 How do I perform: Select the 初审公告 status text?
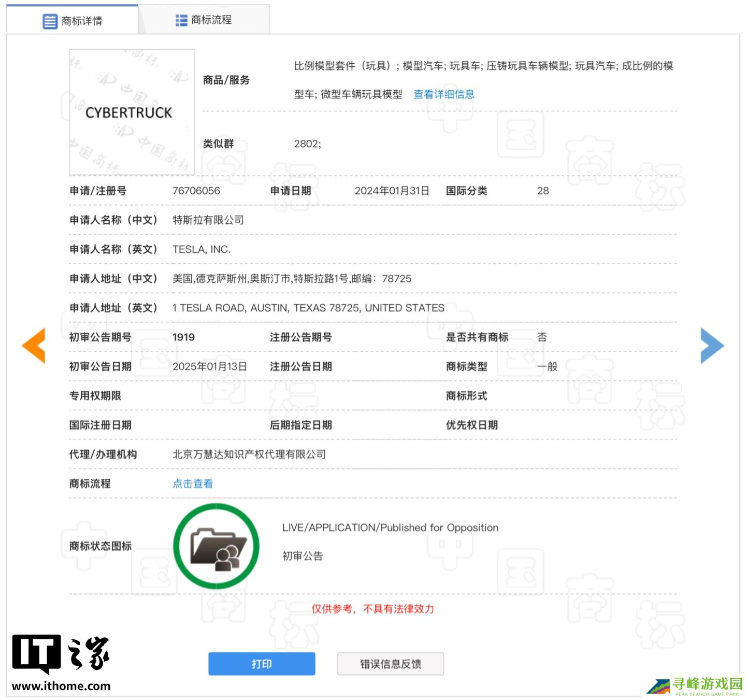[x=303, y=556]
